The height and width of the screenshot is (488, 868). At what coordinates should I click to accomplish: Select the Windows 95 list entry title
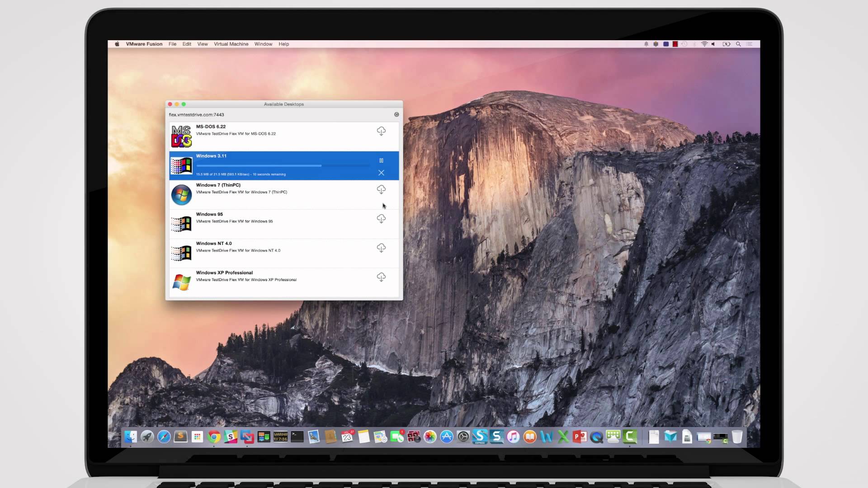pyautogui.click(x=209, y=214)
